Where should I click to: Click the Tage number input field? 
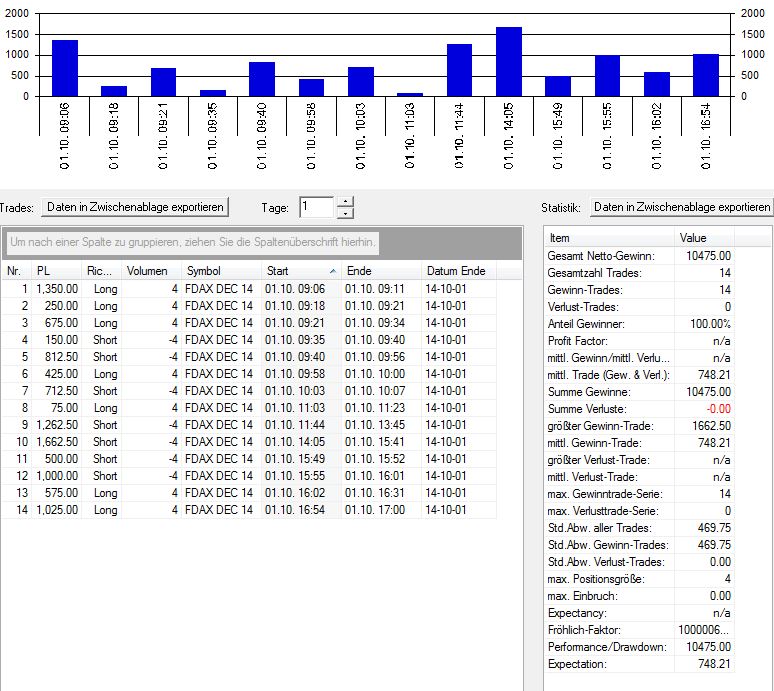(x=317, y=207)
